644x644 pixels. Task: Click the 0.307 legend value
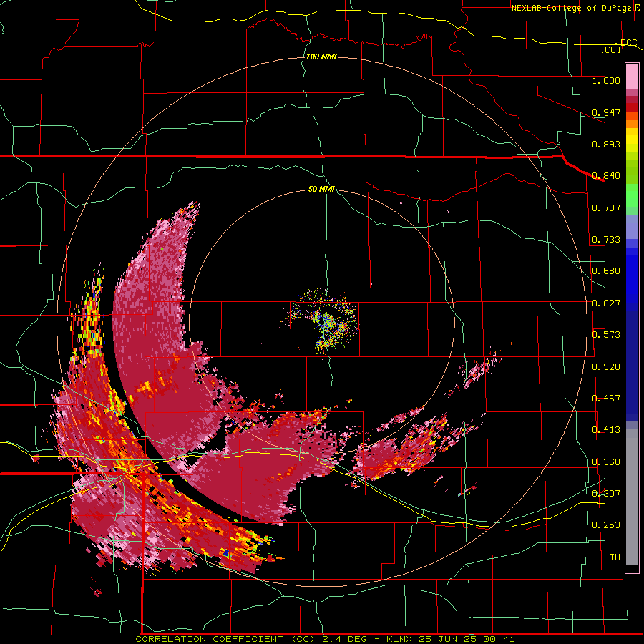pos(606,494)
